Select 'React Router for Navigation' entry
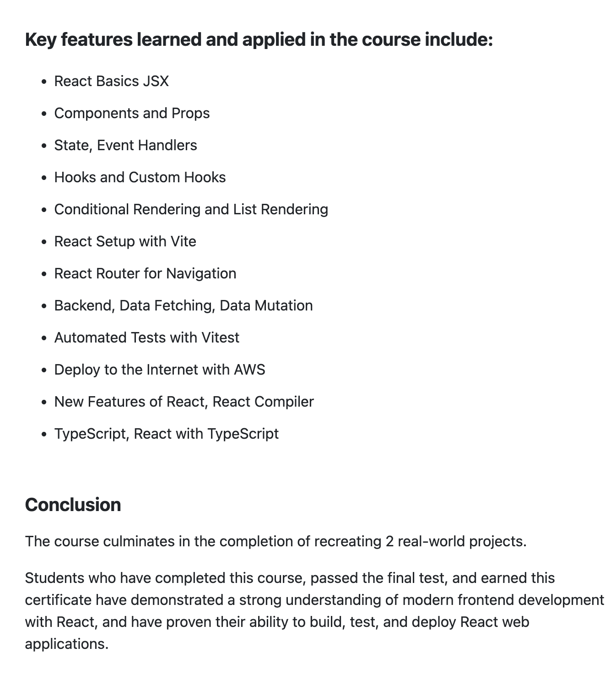Screen dimensions: 616x675 pyautogui.click(x=145, y=273)
